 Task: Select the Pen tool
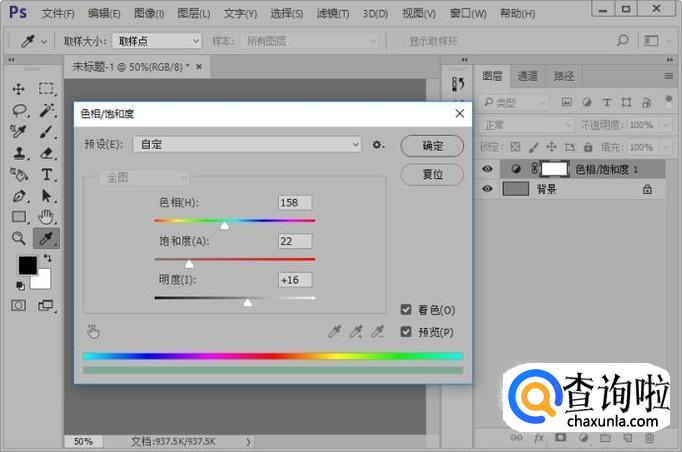point(19,196)
